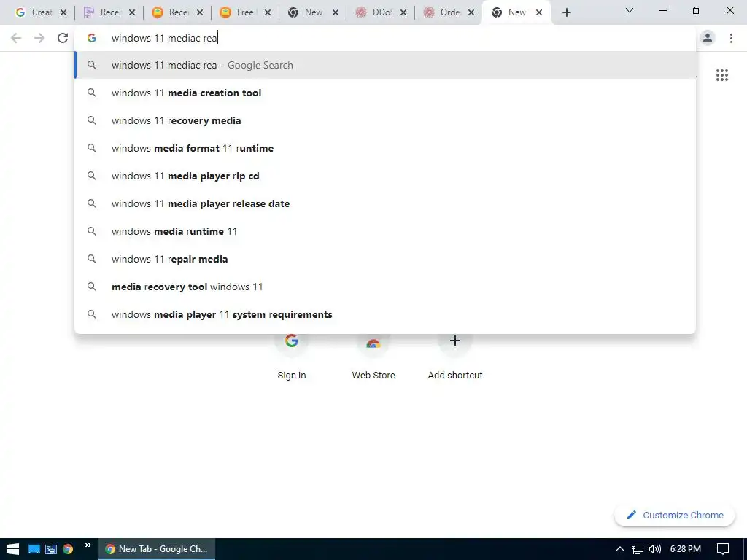Go forward with the forward arrow
The height and width of the screenshot is (560, 747).
(39, 38)
